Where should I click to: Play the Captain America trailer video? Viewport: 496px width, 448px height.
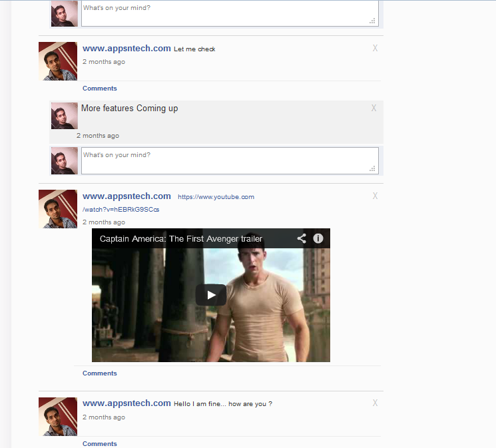[210, 295]
